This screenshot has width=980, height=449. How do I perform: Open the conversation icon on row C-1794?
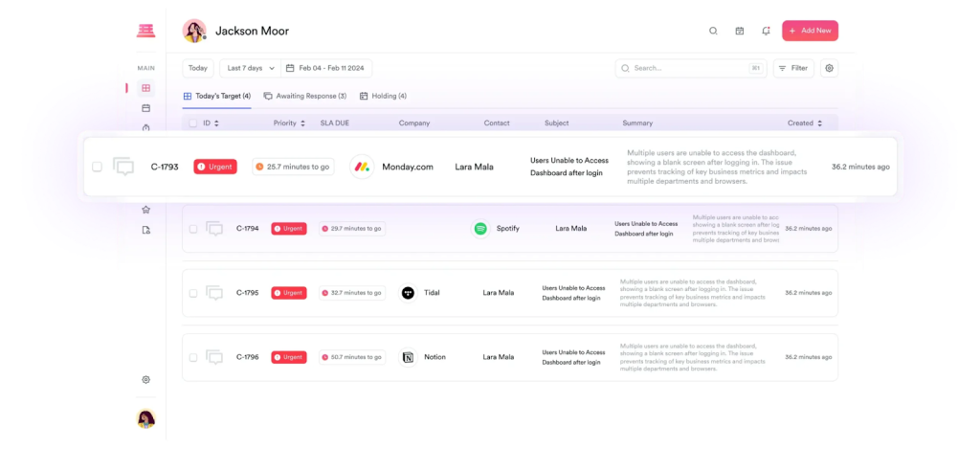[x=214, y=228]
